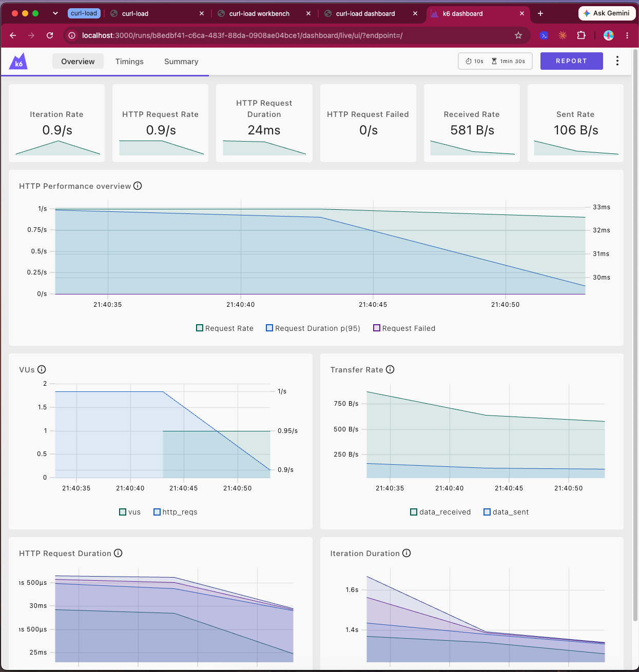Open the browser extensions puzzle icon
The width and height of the screenshot is (639, 672).
581,35
